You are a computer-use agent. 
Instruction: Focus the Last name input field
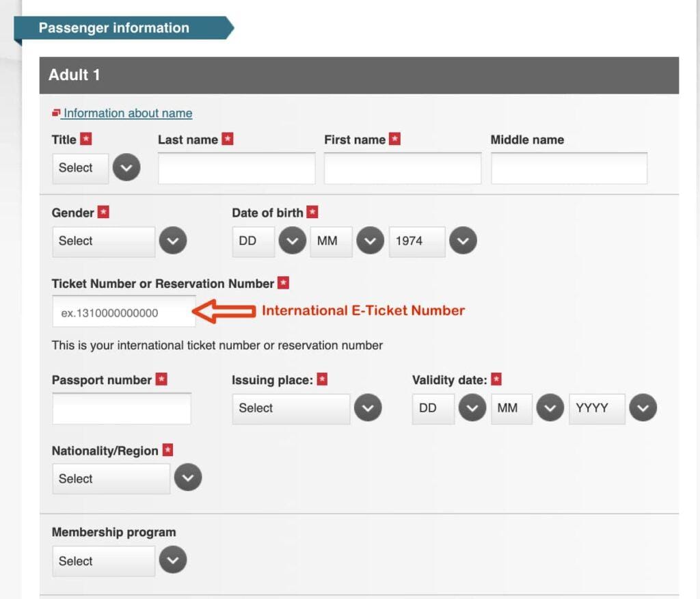pyautogui.click(x=237, y=168)
